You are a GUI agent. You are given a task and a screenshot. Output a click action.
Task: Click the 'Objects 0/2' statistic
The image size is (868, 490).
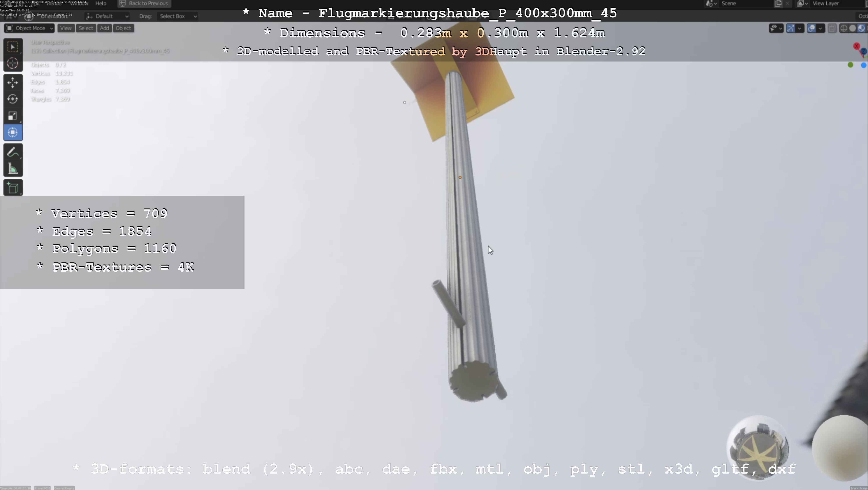pyautogui.click(x=49, y=65)
